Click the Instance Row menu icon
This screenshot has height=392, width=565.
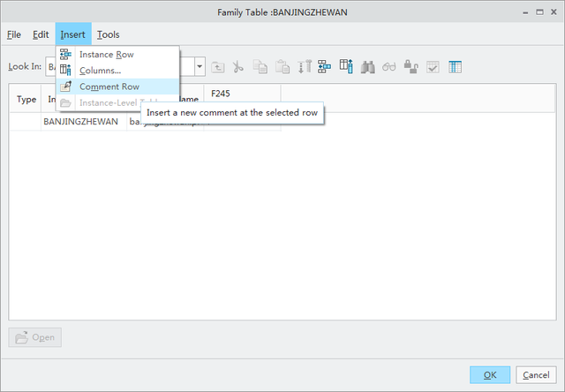65,55
